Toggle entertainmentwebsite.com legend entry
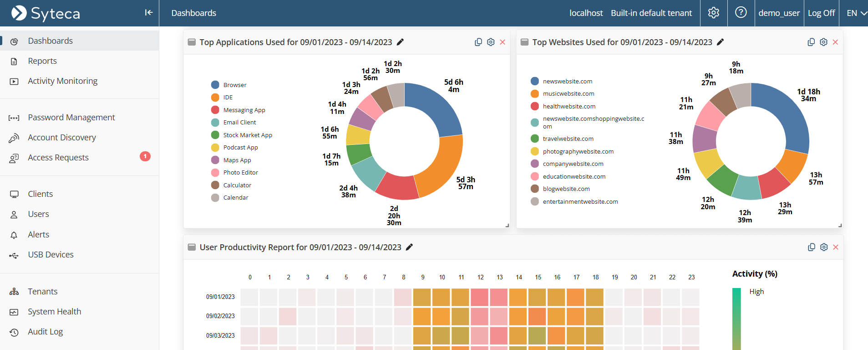 [574, 201]
